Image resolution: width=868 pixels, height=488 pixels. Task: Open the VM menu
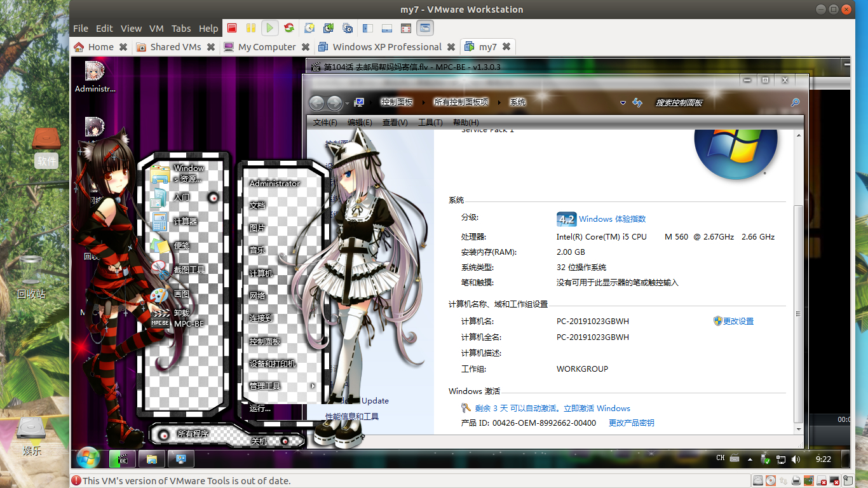click(x=156, y=29)
